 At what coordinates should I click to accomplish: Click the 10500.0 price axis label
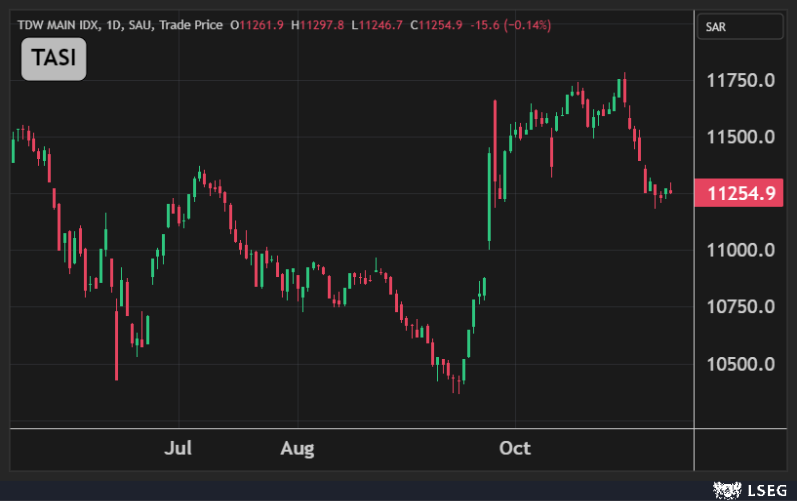pos(741,364)
